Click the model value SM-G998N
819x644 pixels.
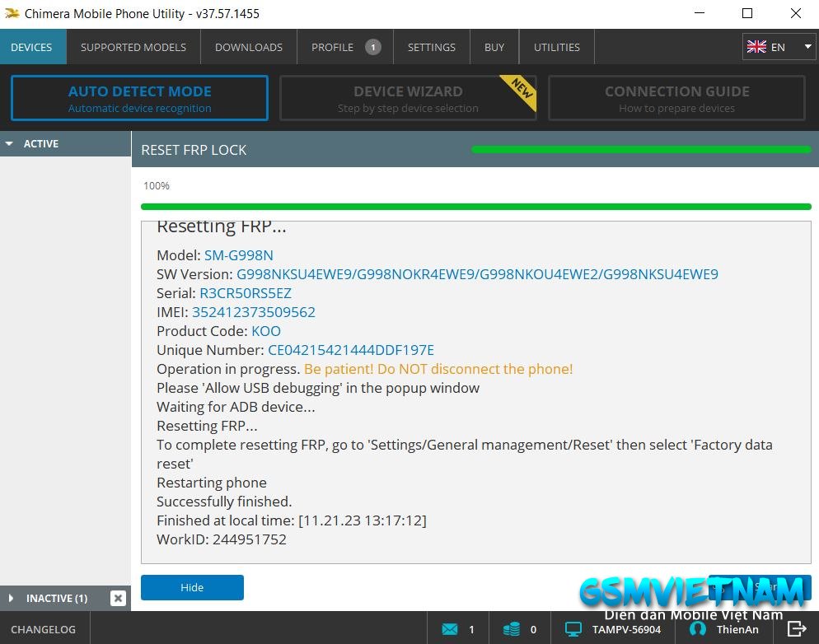(x=239, y=255)
